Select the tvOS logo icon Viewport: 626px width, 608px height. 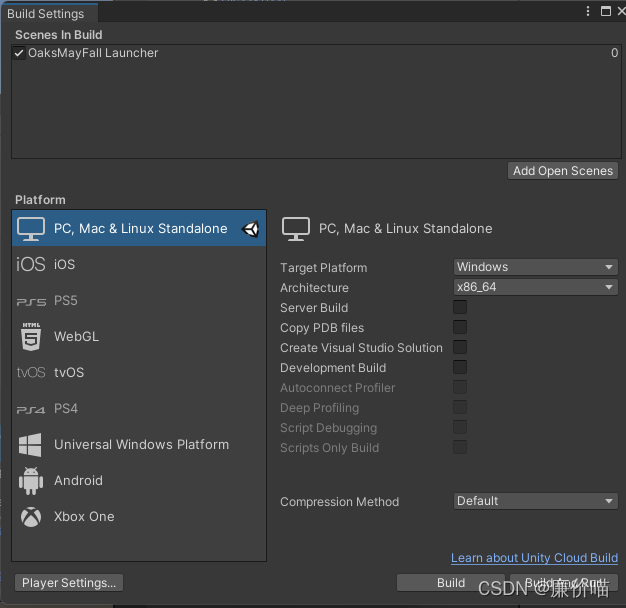(31, 372)
